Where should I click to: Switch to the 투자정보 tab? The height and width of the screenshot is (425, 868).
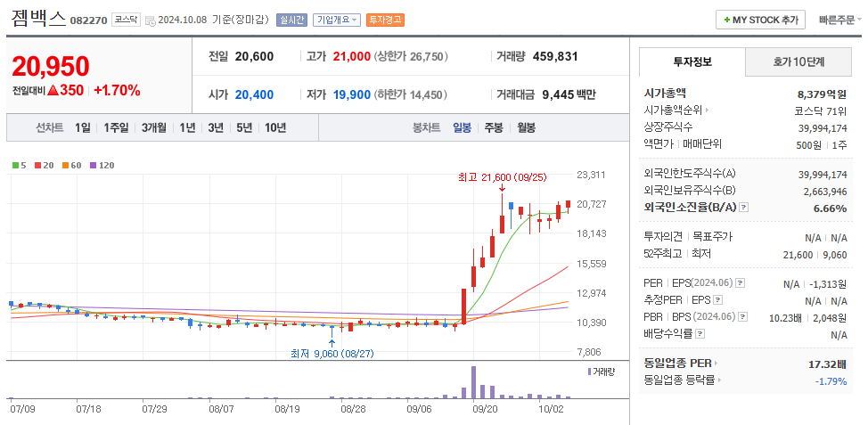click(x=692, y=61)
